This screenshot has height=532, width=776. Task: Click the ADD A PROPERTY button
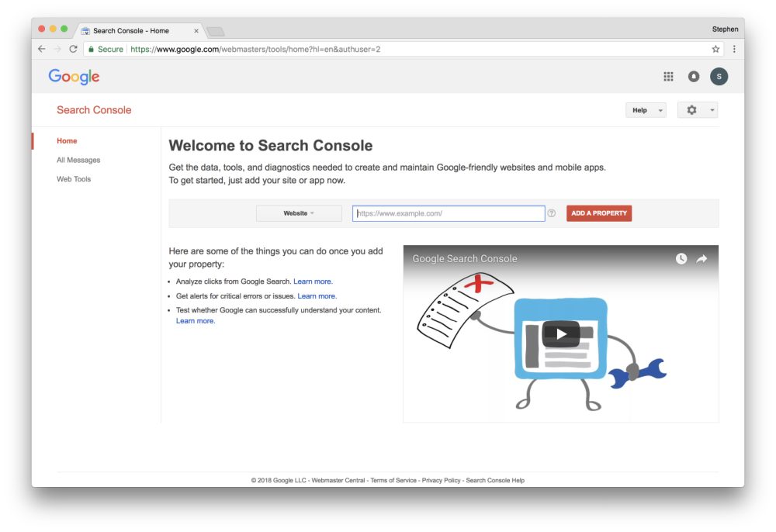(x=599, y=213)
